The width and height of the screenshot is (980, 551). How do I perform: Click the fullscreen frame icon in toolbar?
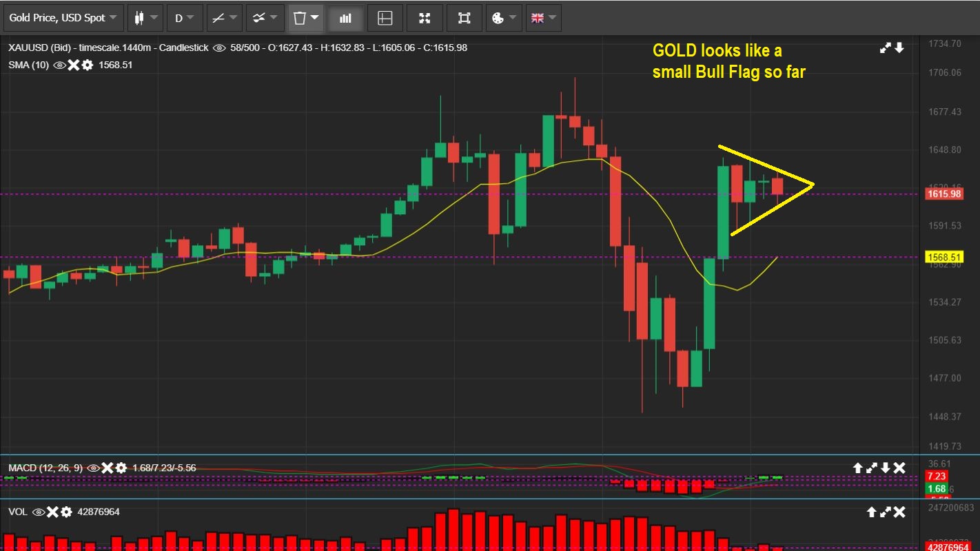[x=465, y=18]
